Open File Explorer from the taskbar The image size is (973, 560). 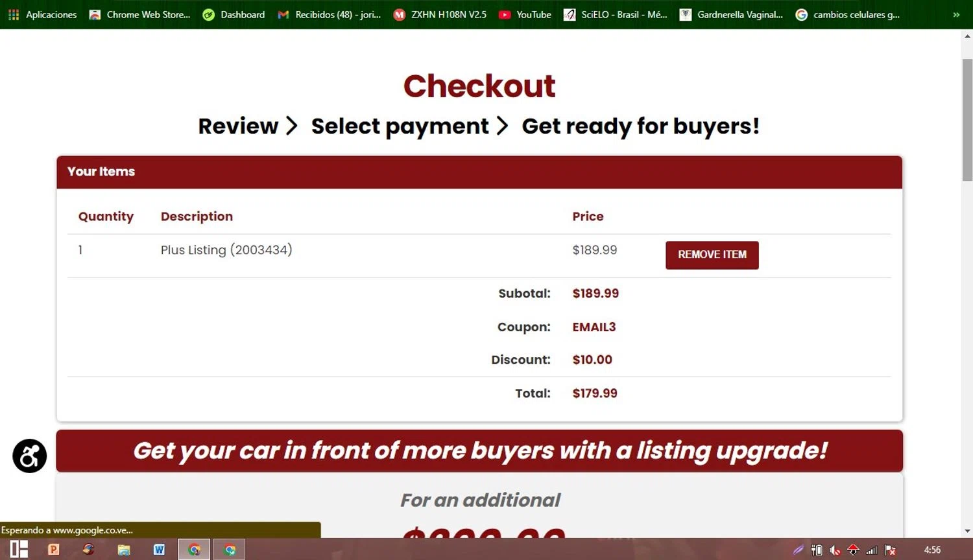coord(124,550)
